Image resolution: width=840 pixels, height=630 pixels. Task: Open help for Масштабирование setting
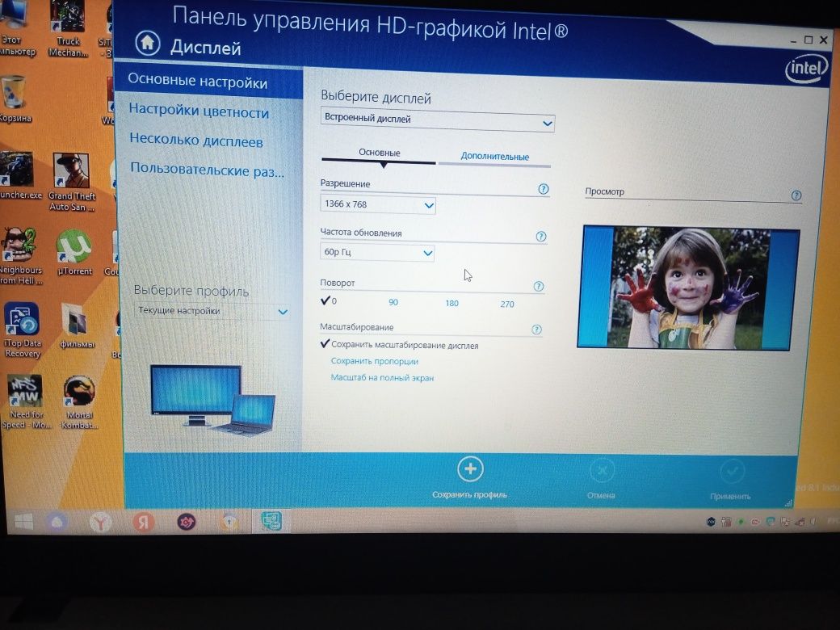(x=537, y=330)
